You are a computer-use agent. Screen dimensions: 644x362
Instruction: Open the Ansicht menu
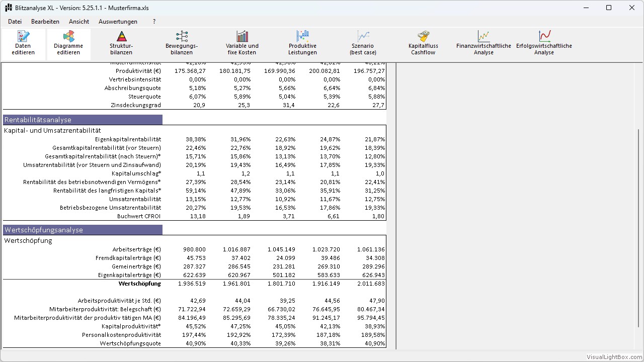click(x=79, y=22)
